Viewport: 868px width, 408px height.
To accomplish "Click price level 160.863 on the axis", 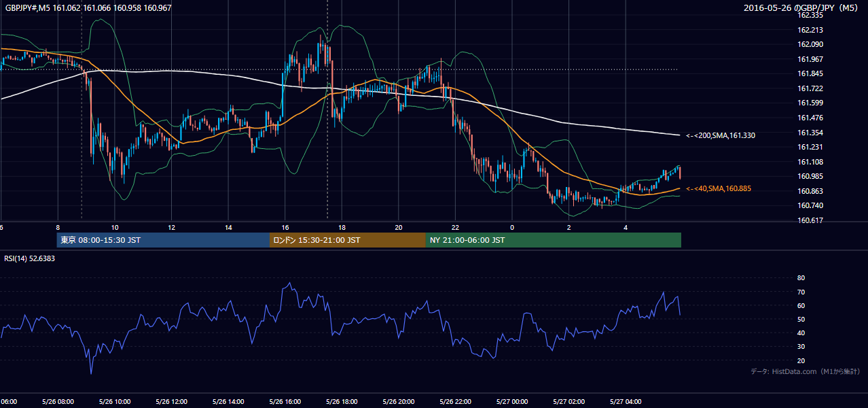I will click(x=810, y=191).
